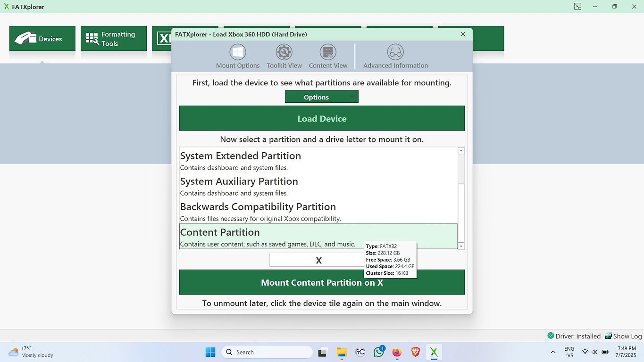Viewport: 644px width, 362px height.
Task: Open the Windows Start menu
Action: pyautogui.click(x=210, y=352)
